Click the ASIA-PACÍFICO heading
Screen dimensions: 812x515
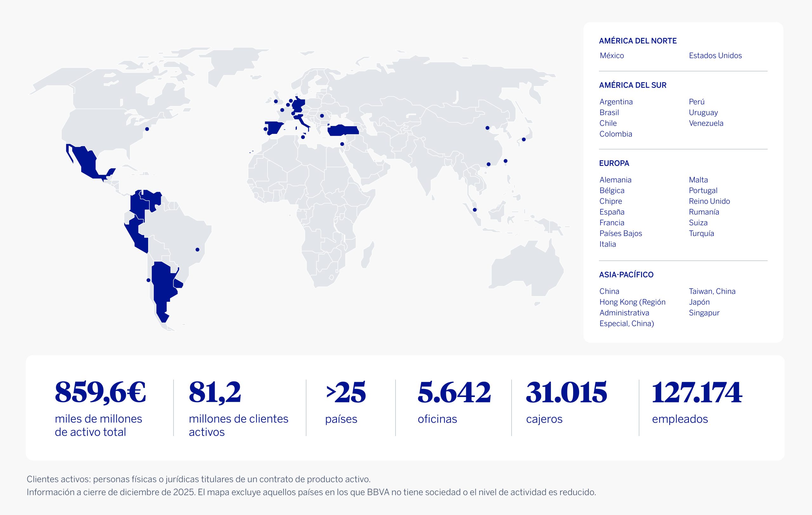click(626, 275)
